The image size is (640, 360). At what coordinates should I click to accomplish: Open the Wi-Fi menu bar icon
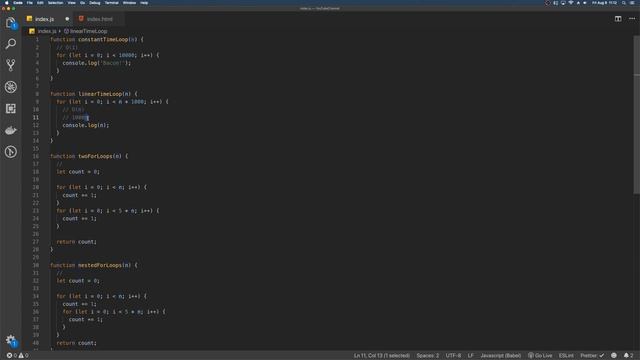pyautogui.click(x=571, y=3)
